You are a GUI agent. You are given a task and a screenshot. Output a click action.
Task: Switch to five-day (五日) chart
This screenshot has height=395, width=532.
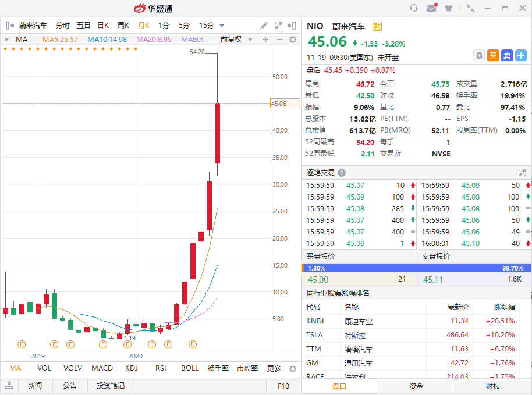(83, 26)
